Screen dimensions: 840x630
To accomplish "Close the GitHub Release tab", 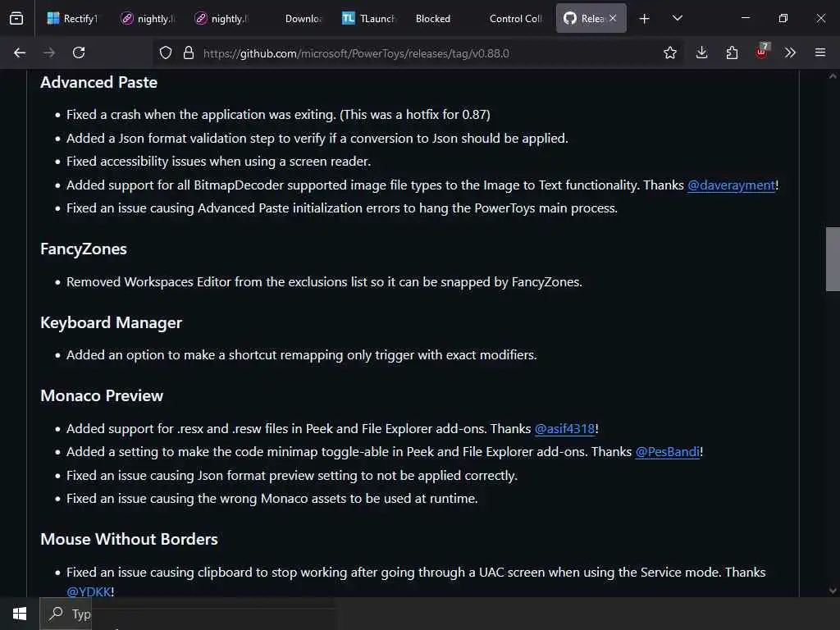I will click(613, 18).
